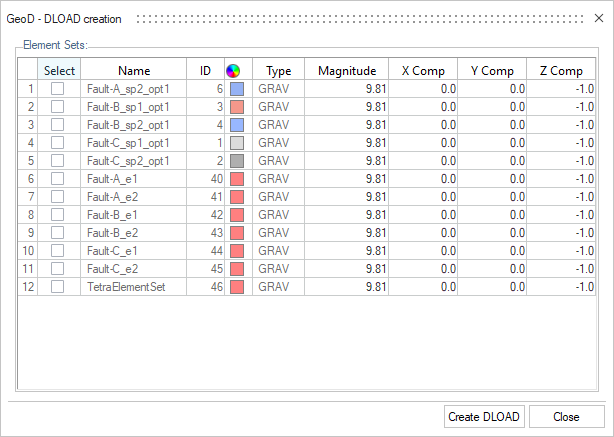Tick the Select checkbox for Fault-C_e2
This screenshot has height=437, width=614.
pos(58,269)
